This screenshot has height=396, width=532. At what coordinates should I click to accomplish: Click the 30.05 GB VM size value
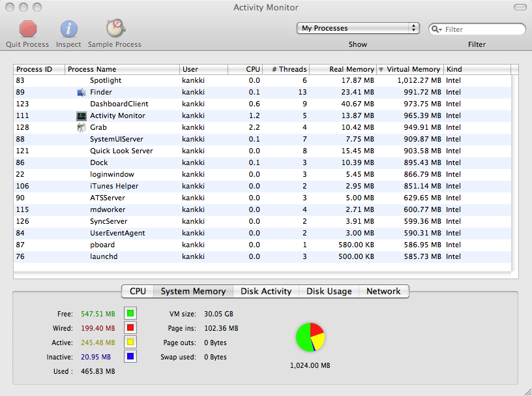point(218,314)
